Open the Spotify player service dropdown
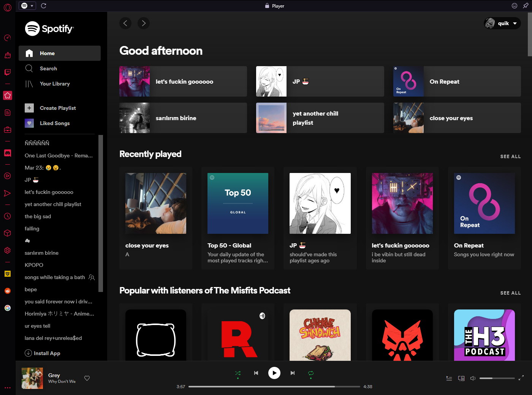The height and width of the screenshot is (395, 532). coord(28,6)
